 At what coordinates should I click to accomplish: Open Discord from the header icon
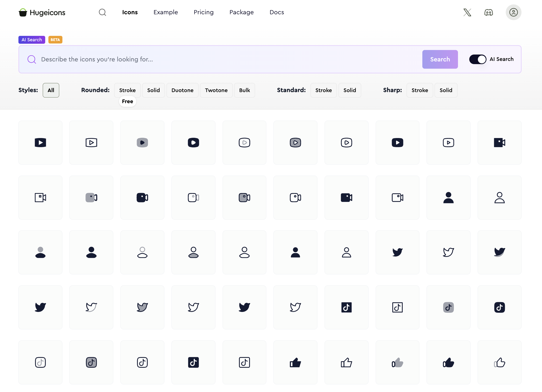[488, 12]
